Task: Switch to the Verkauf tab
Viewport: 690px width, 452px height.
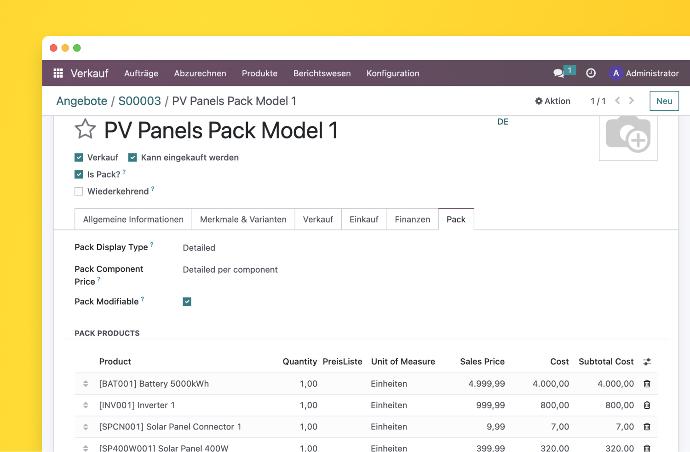Action: point(318,219)
